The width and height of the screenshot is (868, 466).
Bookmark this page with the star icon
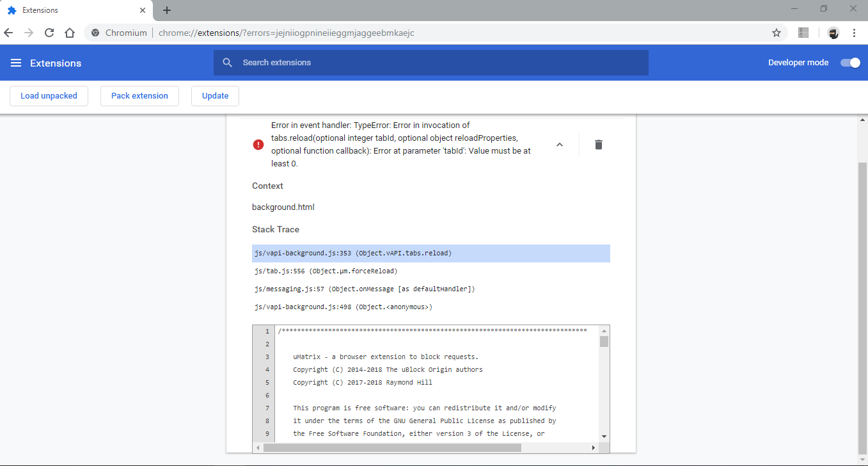tap(777, 33)
